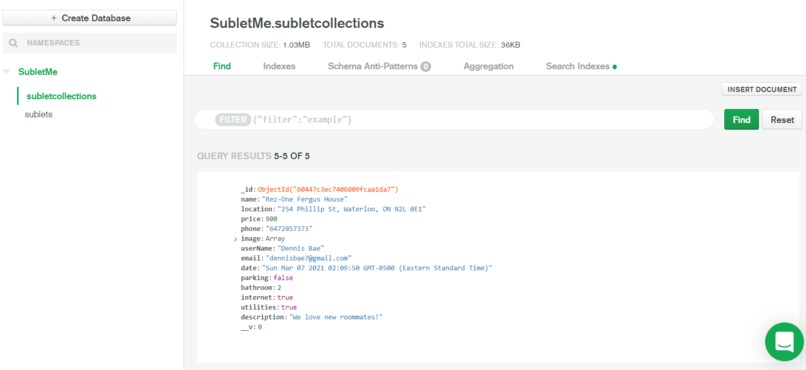
Task: Click the date value "Sun Mar 07 2021"
Action: pos(377,268)
